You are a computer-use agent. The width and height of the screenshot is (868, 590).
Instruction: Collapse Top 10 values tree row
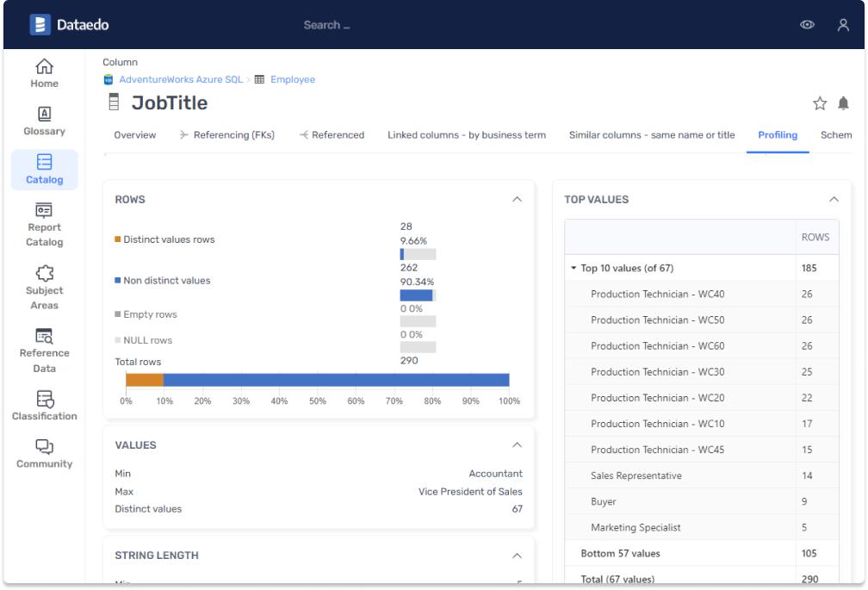[573, 268]
